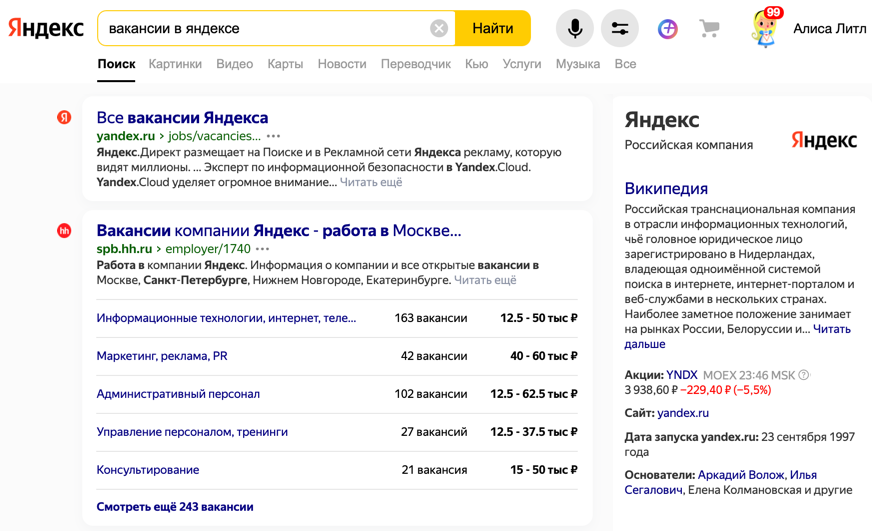872x531 pixels.
Task: Click the Yandex logo
Action: click(x=46, y=28)
